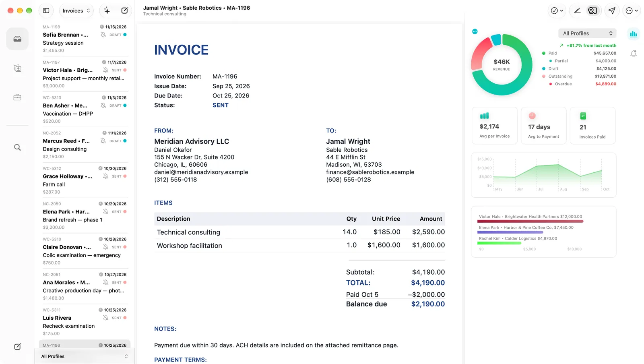Open the Ana Morales invoice NC-2051
This screenshot has width=644, height=364.
tap(85, 286)
